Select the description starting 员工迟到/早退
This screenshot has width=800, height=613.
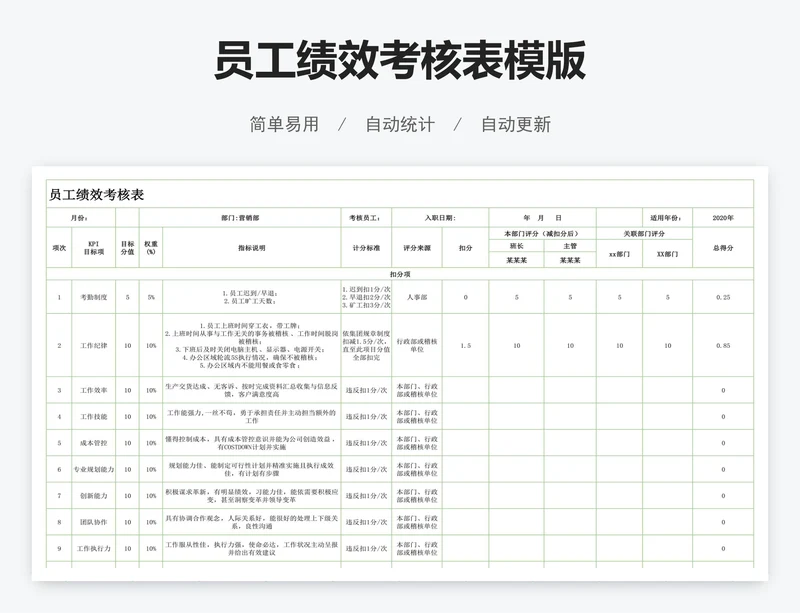(x=252, y=297)
